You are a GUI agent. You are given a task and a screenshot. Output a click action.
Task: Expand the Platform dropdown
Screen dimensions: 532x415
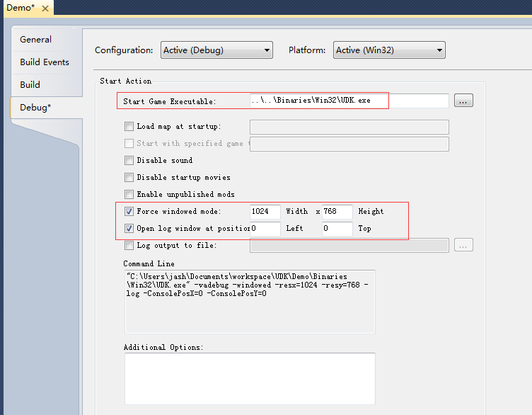[x=389, y=50]
